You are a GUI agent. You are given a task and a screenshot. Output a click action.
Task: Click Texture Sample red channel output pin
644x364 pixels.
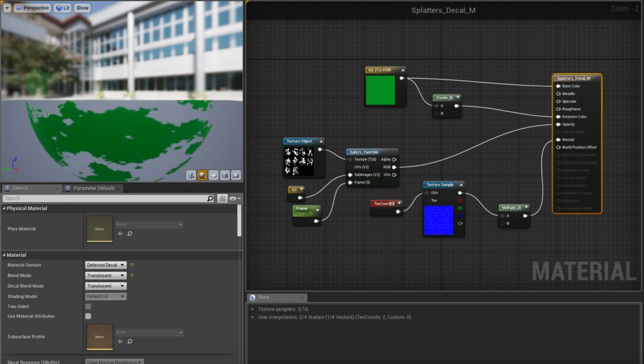pos(460,200)
